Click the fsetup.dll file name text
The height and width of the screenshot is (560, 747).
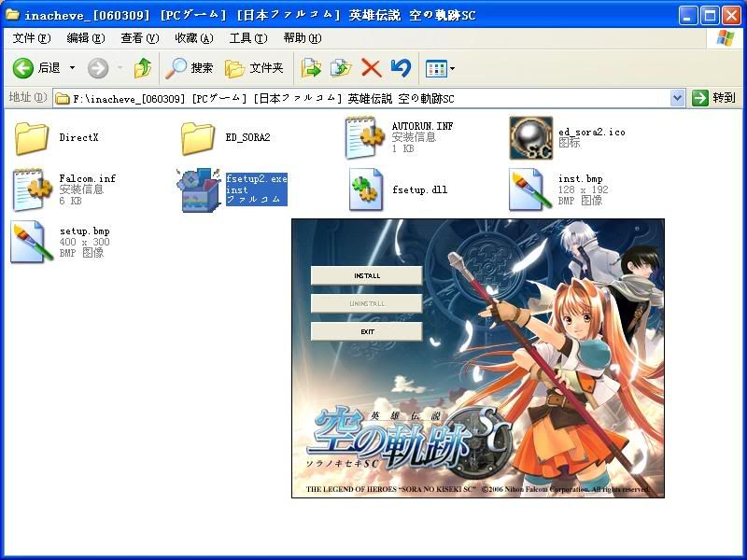[419, 189]
